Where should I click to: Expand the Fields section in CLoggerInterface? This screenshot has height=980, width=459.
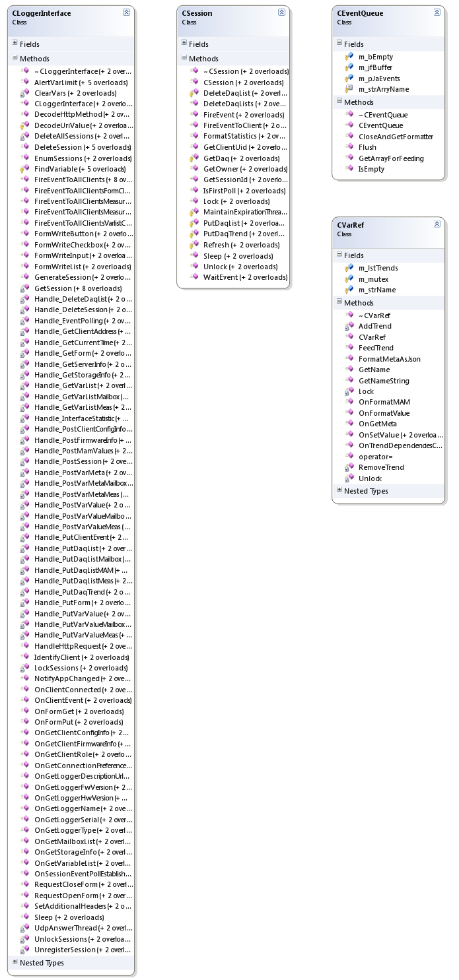[15, 44]
